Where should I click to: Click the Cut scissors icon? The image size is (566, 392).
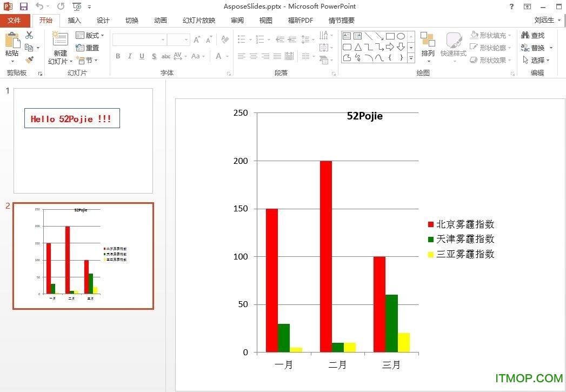29,35
